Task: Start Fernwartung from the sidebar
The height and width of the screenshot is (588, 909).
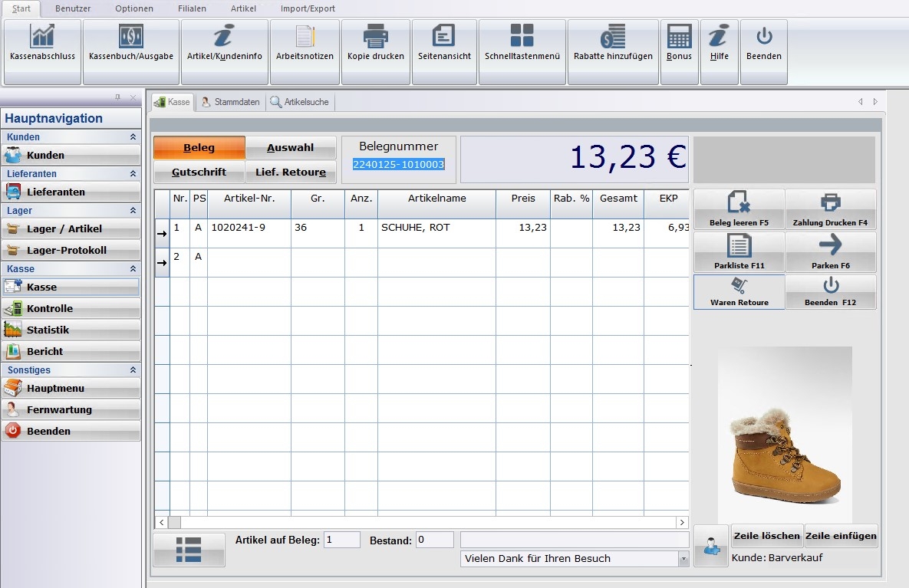Action: click(x=71, y=409)
